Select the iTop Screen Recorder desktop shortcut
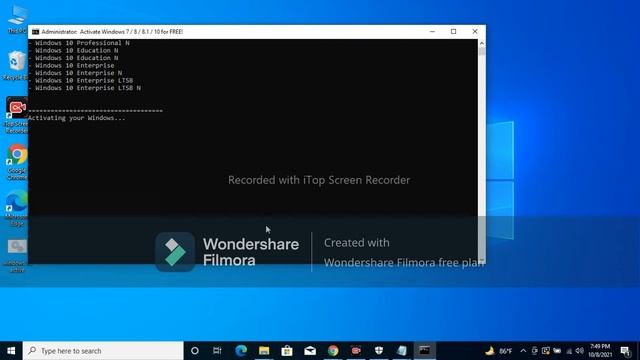Screen dimensions: 640x360 [x=16, y=115]
